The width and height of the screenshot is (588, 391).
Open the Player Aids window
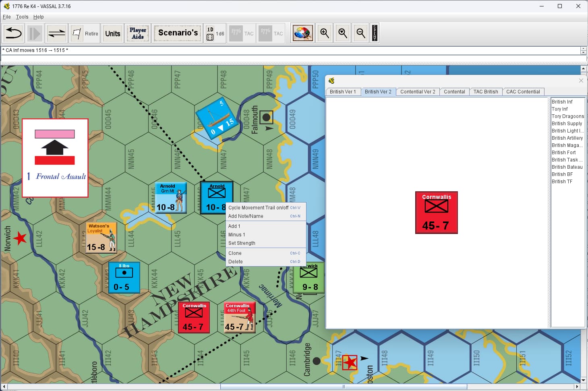[x=138, y=33]
